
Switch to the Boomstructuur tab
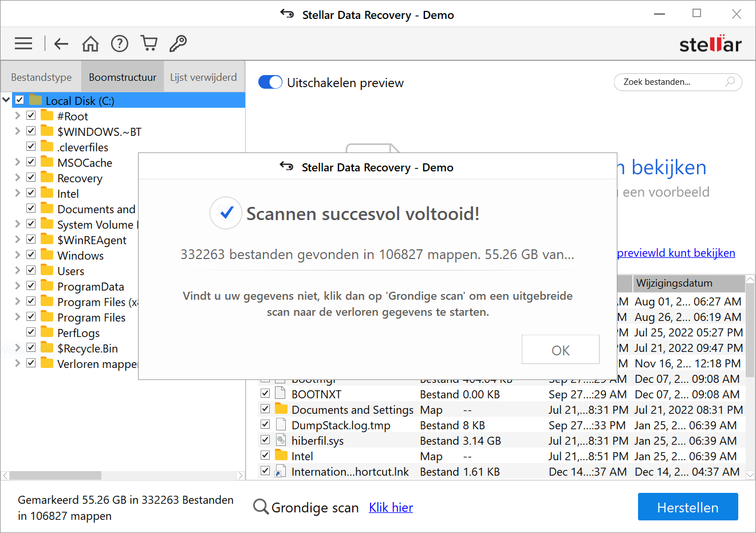[x=123, y=77]
